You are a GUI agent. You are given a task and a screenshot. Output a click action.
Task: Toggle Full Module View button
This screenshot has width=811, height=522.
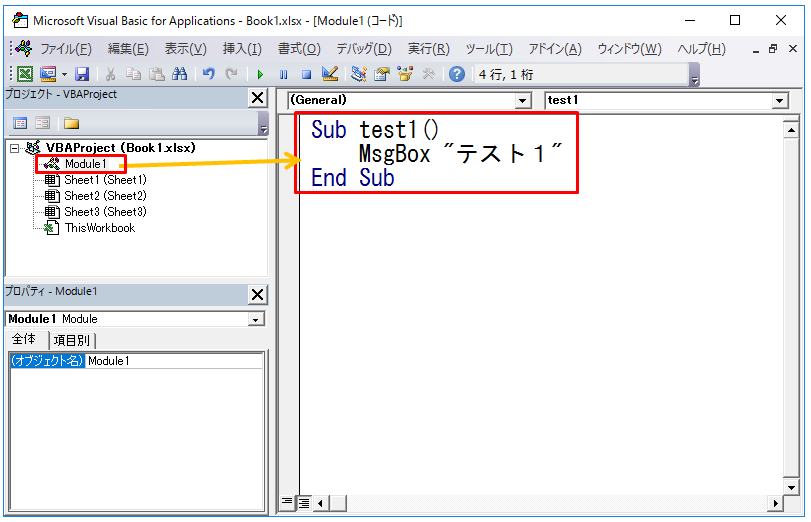(304, 502)
